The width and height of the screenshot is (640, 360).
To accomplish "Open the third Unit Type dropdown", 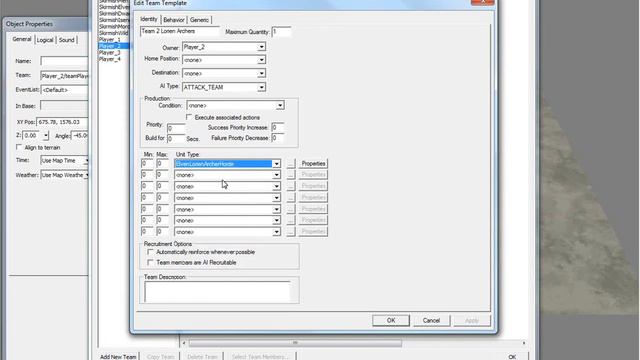I will (x=276, y=187).
